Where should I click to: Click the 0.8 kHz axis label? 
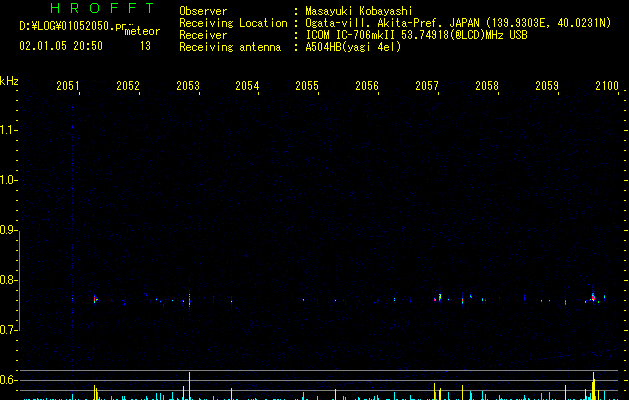[x=8, y=280]
